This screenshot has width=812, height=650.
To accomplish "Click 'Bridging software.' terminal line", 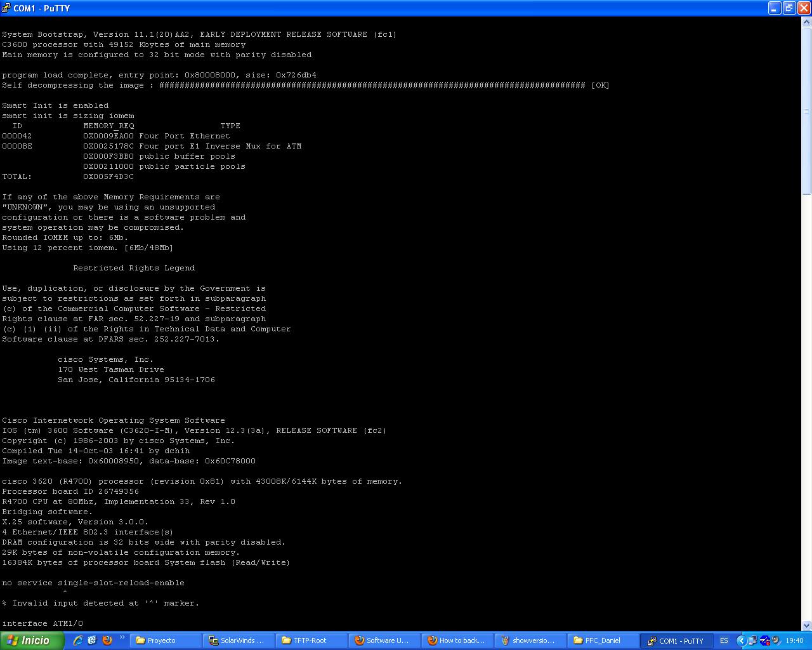I will (48, 512).
